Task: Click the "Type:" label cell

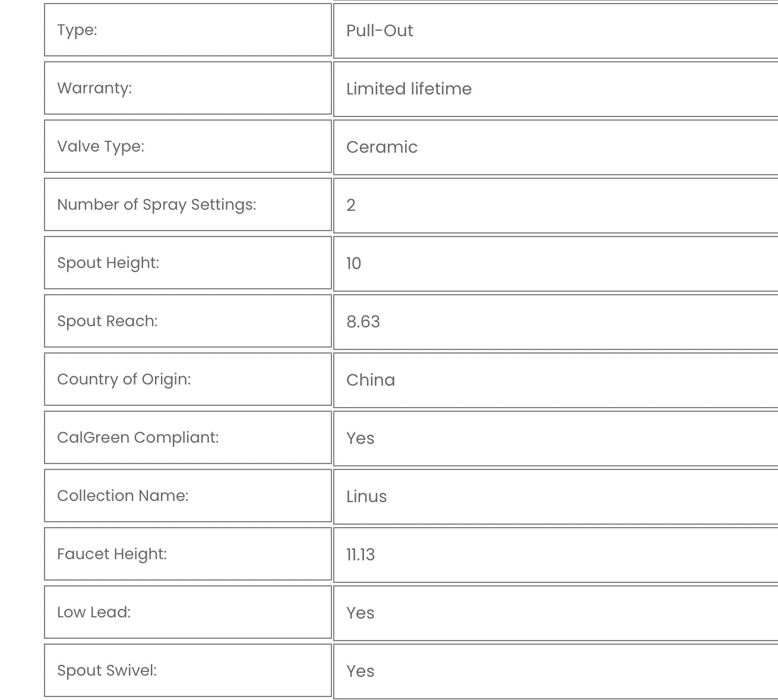Action: coord(77,30)
